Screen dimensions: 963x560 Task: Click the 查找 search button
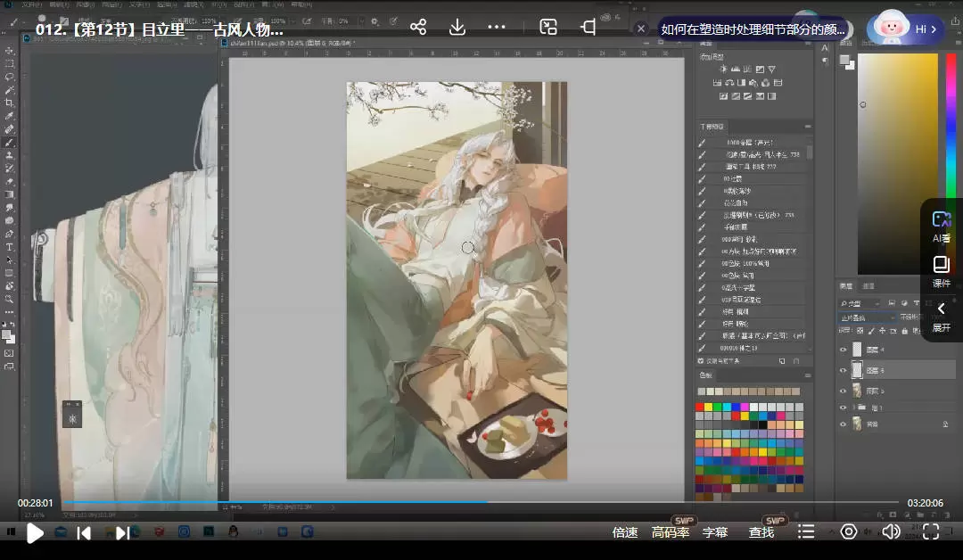point(761,532)
